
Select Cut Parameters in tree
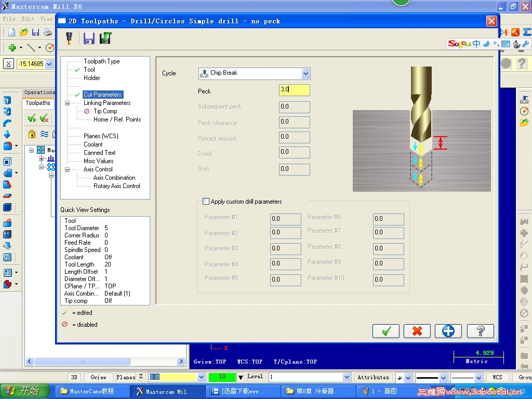tap(102, 95)
